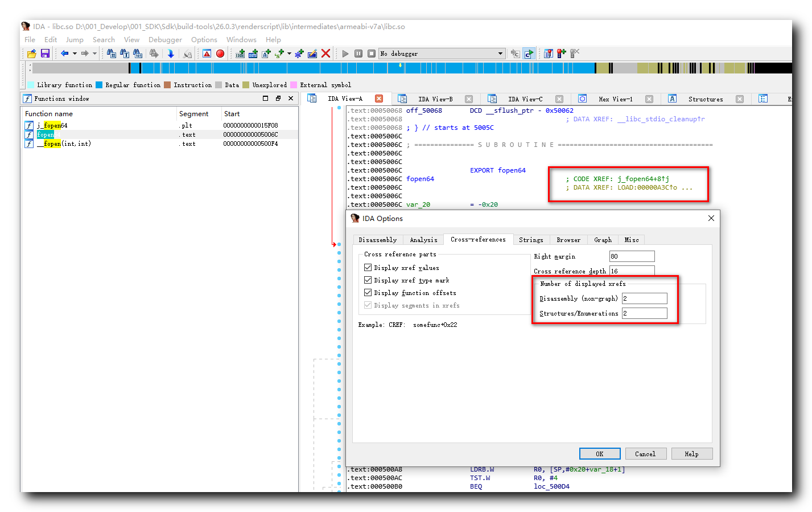The width and height of the screenshot is (812, 512).
Task: Click the red X delete icon
Action: pos(325,54)
